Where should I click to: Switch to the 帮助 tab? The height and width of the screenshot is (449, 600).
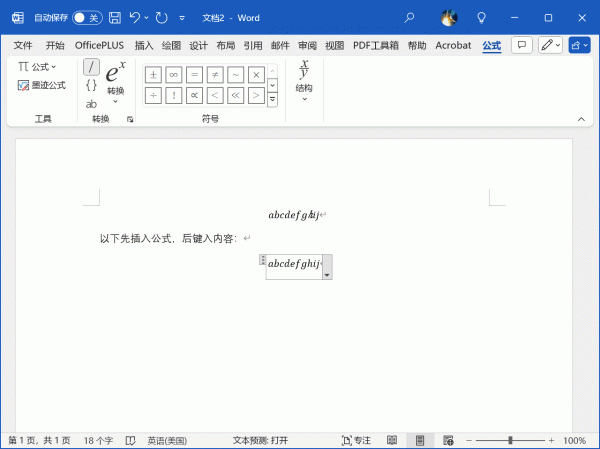417,46
